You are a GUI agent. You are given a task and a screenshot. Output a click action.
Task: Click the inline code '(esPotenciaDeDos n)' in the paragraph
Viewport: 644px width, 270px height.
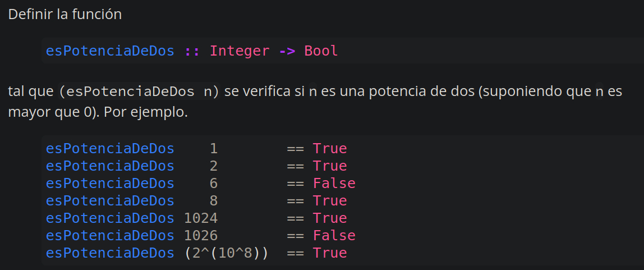[x=139, y=91]
